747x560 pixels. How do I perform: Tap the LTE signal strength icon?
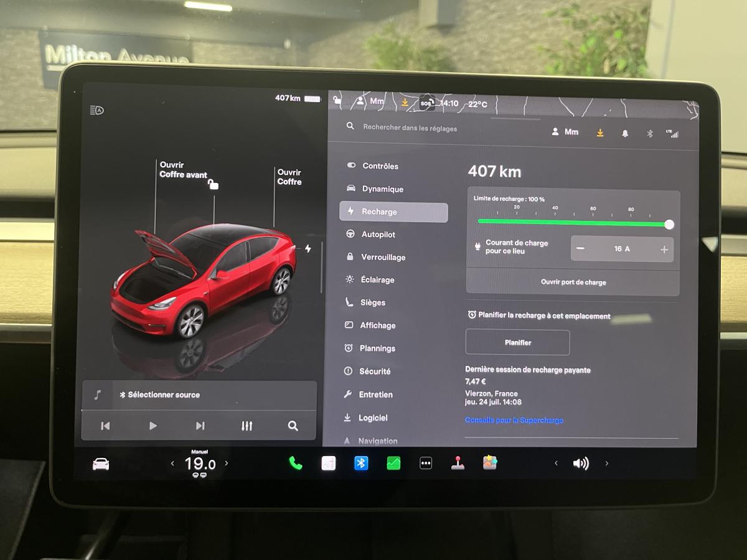672,133
